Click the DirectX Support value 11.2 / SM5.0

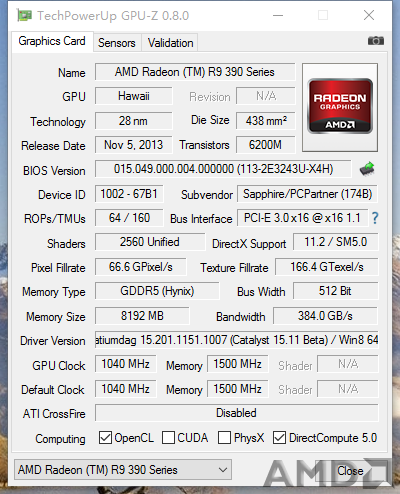[336, 242]
